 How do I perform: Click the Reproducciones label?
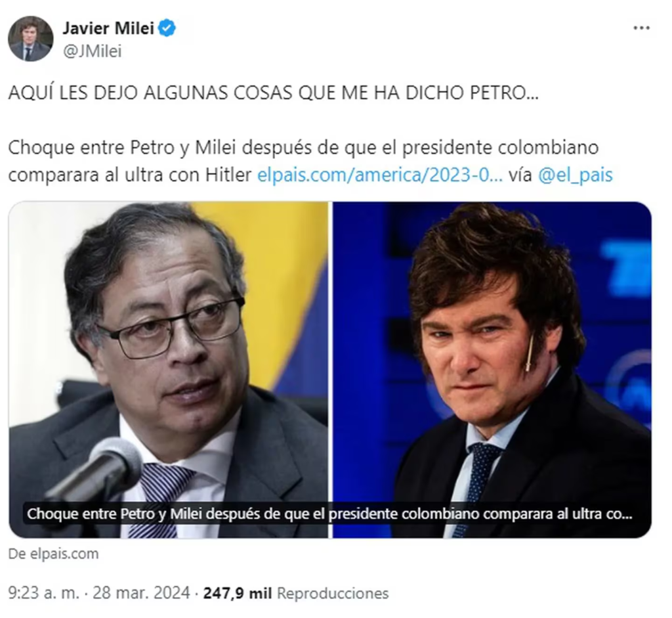[x=333, y=593]
